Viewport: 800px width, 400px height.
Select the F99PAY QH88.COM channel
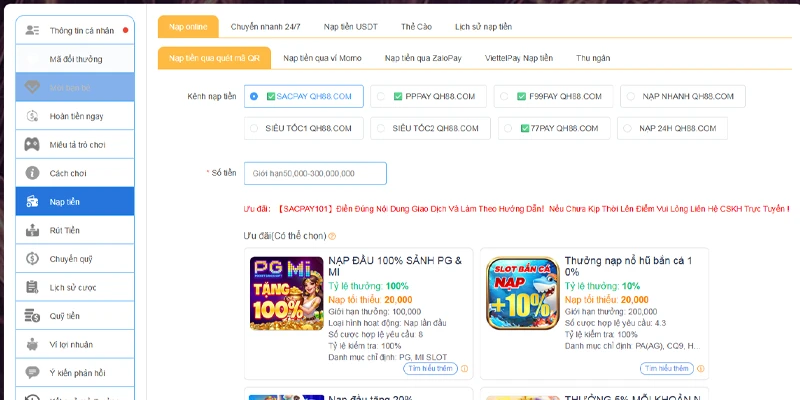553,96
